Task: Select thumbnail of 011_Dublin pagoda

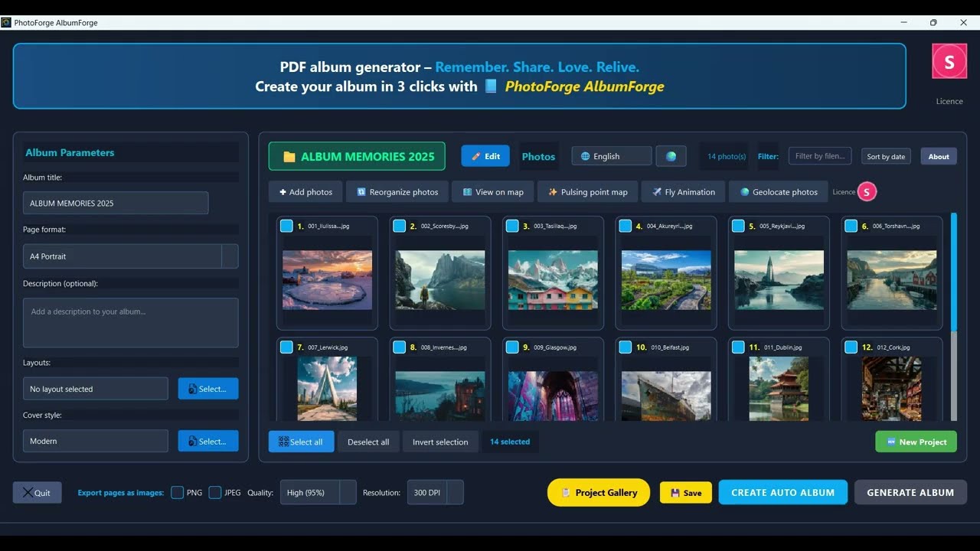Action: tap(779, 389)
